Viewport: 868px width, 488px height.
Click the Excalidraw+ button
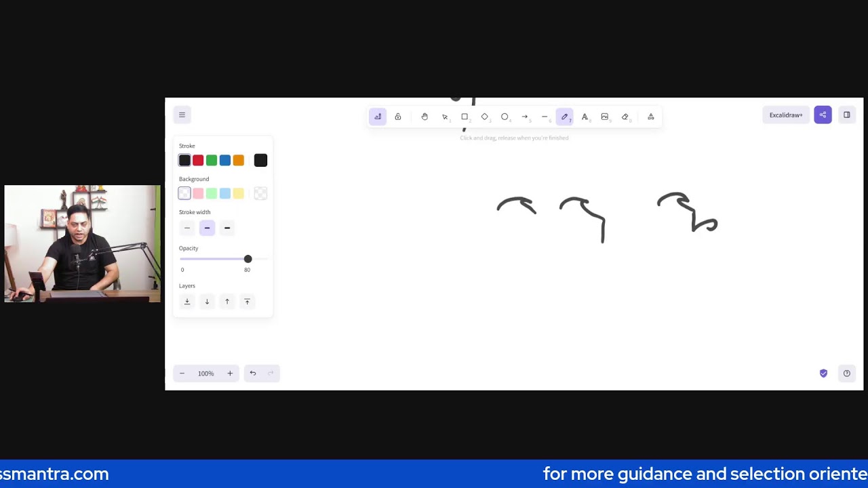(786, 115)
